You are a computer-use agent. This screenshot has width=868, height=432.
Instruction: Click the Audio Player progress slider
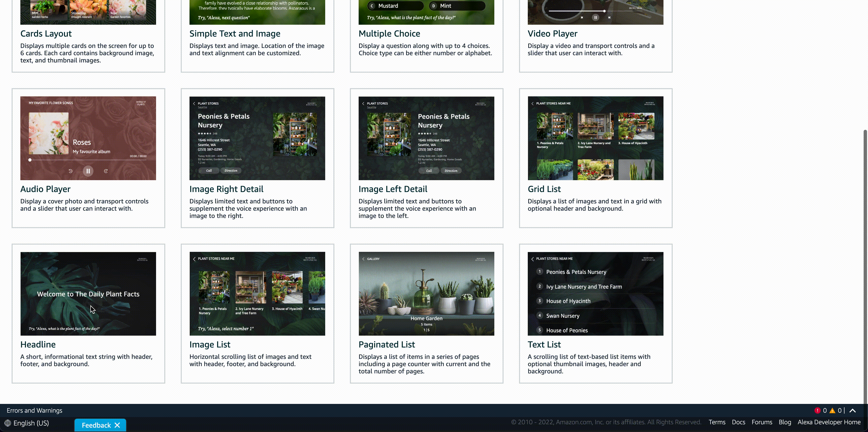[88, 160]
